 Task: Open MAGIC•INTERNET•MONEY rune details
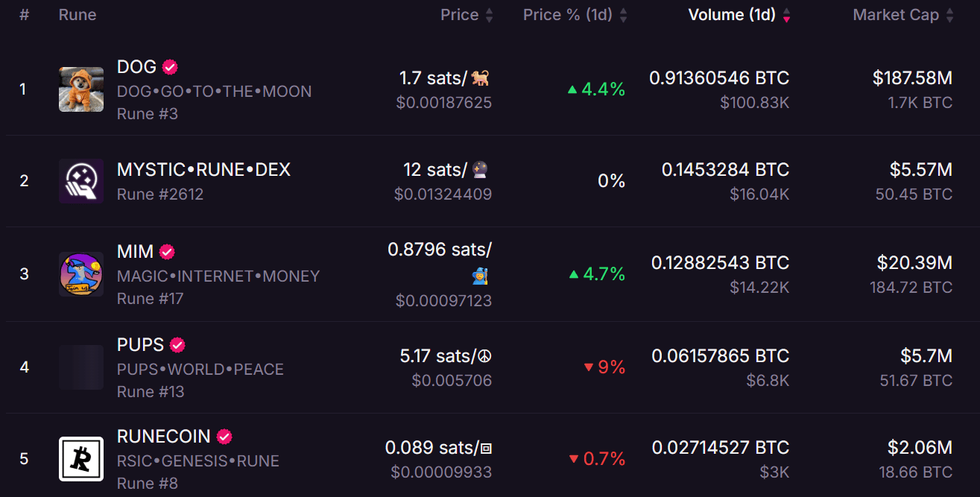pyautogui.click(x=218, y=276)
